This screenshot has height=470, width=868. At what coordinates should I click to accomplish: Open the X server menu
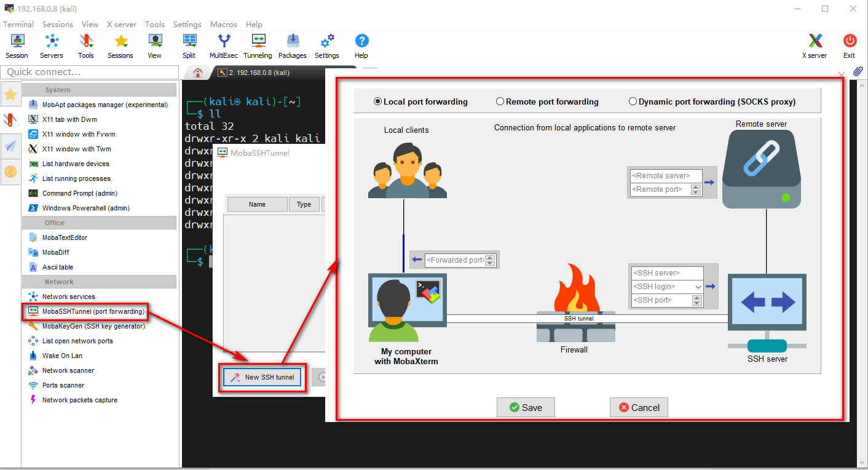pyautogui.click(x=122, y=25)
